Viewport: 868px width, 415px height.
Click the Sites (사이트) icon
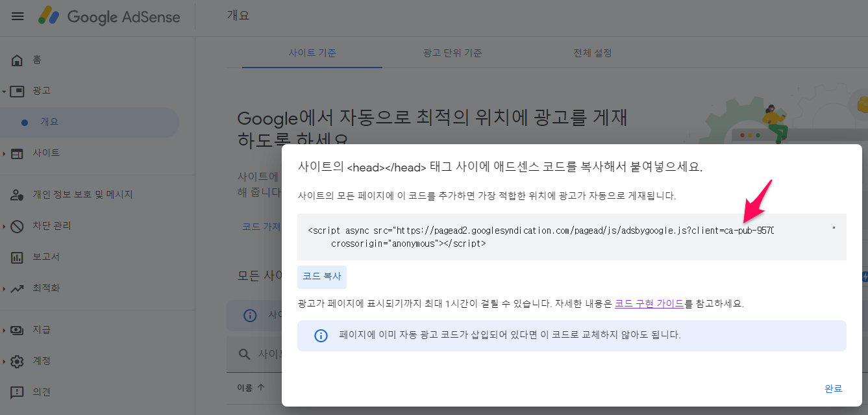pos(18,153)
